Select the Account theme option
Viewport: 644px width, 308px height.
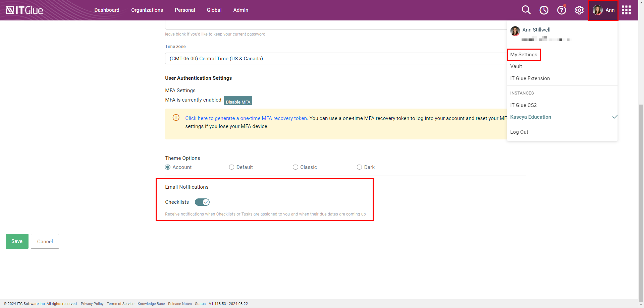click(x=168, y=167)
